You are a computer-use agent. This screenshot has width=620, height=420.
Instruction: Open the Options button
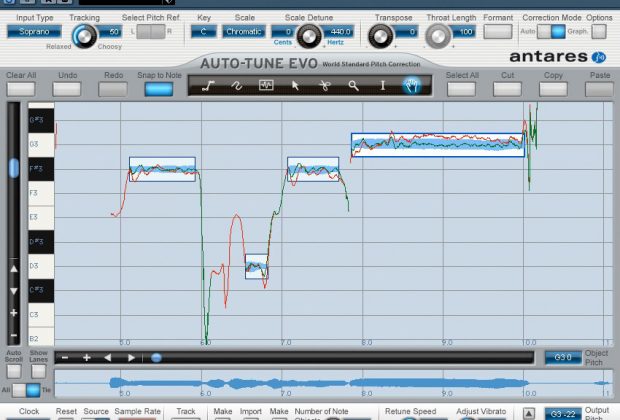(599, 32)
